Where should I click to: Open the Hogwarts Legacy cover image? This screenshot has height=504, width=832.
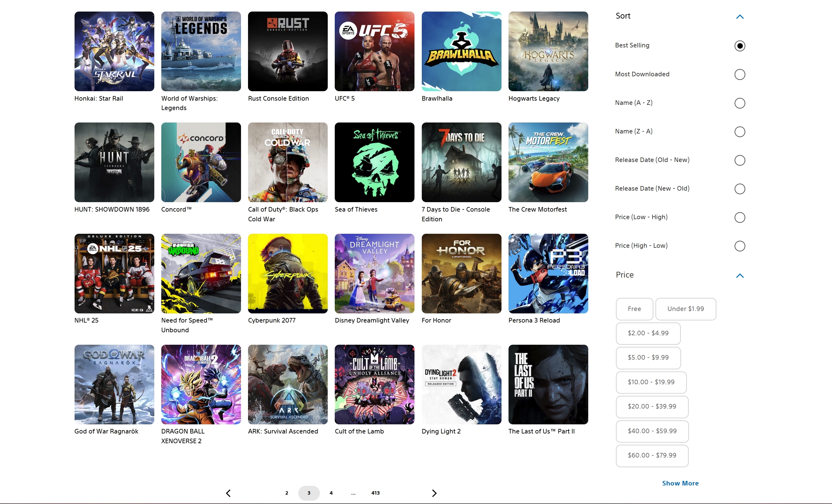[548, 51]
